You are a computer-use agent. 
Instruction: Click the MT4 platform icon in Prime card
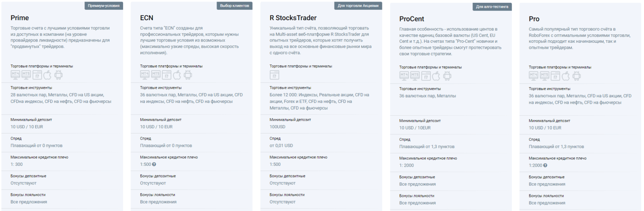(x=15, y=75)
